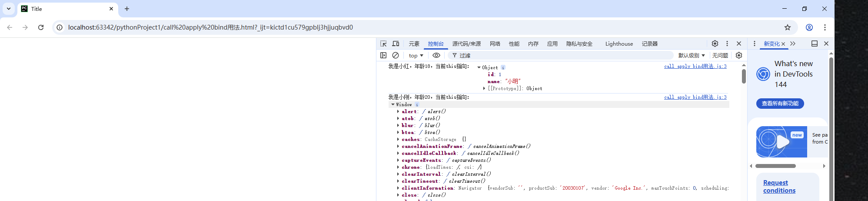Close the 新变化 tab
Screen dimensions: 868x201
click(x=783, y=44)
